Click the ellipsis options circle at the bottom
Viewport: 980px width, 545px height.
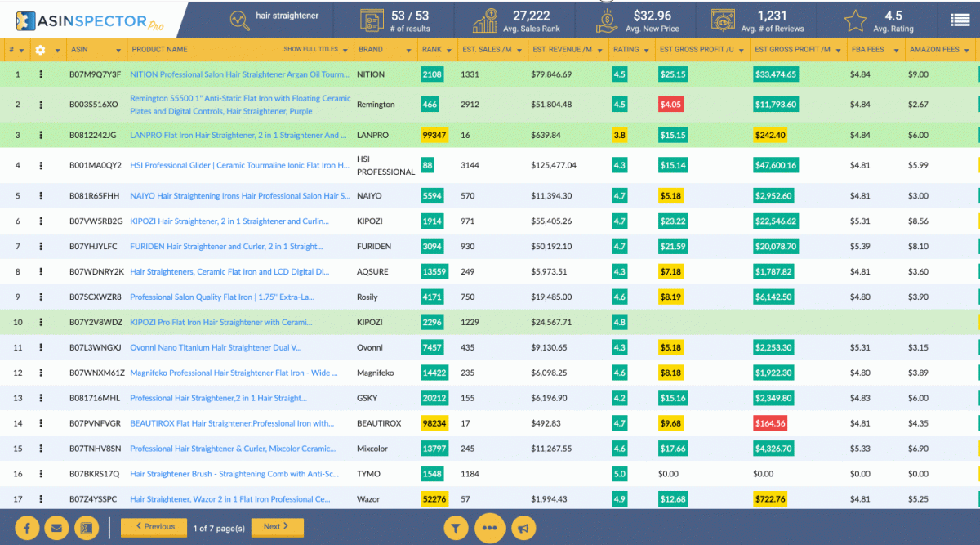click(x=490, y=528)
